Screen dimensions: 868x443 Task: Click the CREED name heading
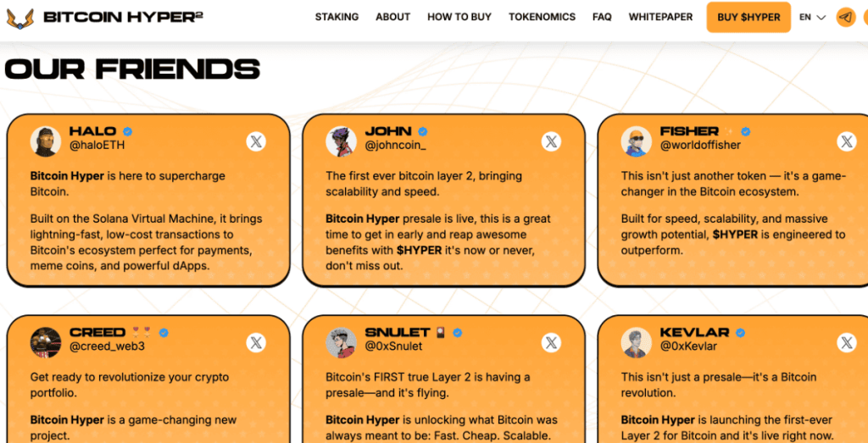(97, 333)
